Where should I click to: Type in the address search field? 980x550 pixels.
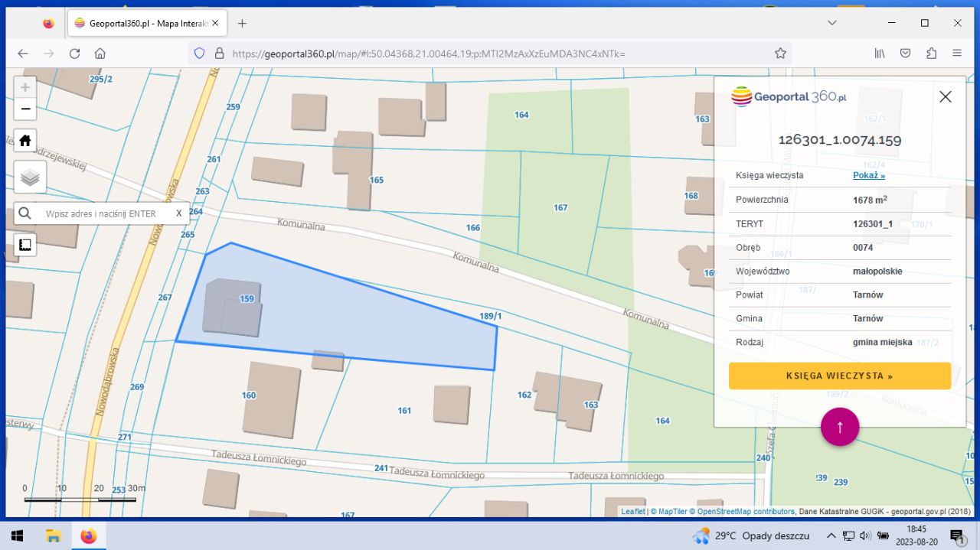pos(103,213)
